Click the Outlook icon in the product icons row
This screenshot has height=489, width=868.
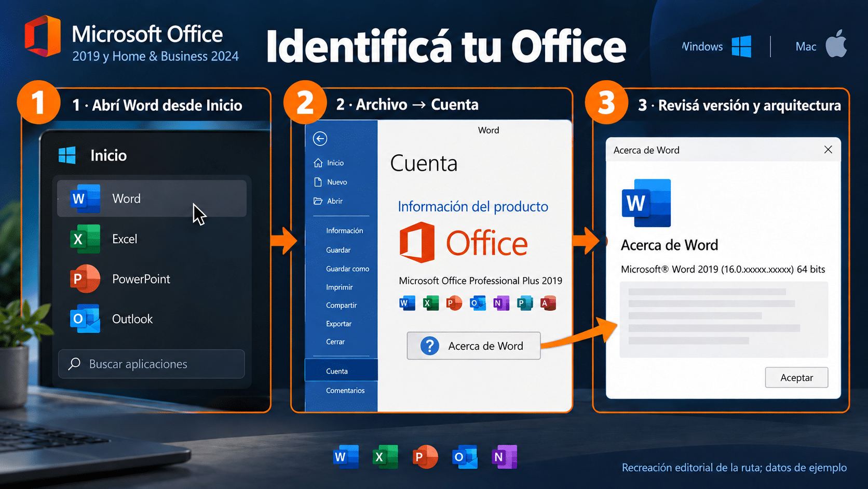point(478,303)
